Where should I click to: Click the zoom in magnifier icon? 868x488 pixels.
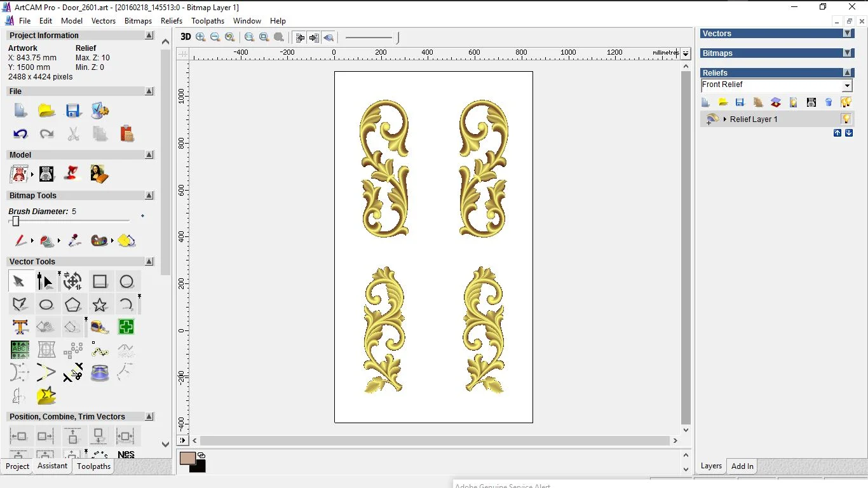pyautogui.click(x=201, y=37)
